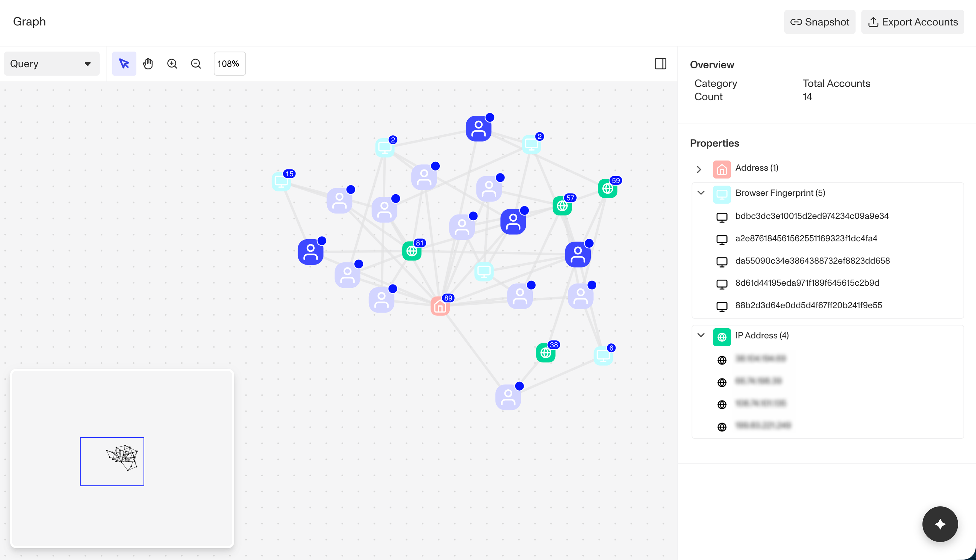The height and width of the screenshot is (560, 976).
Task: Select the fingerprint node without a badge
Action: point(484,272)
